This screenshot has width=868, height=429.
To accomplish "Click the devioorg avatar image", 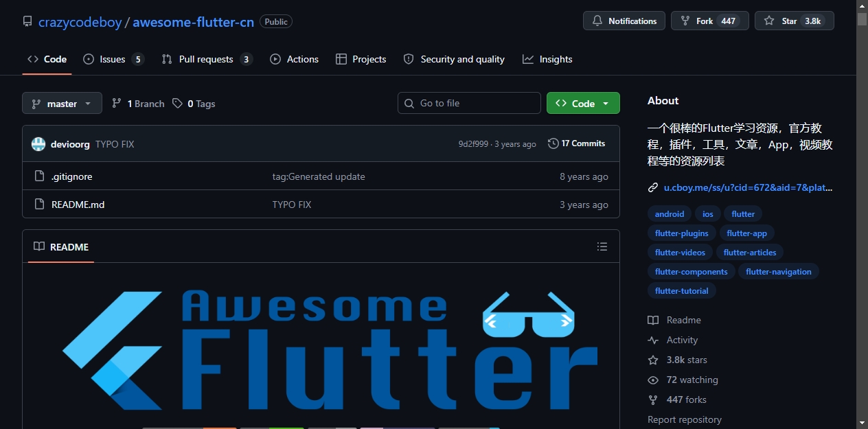I will 38,144.
